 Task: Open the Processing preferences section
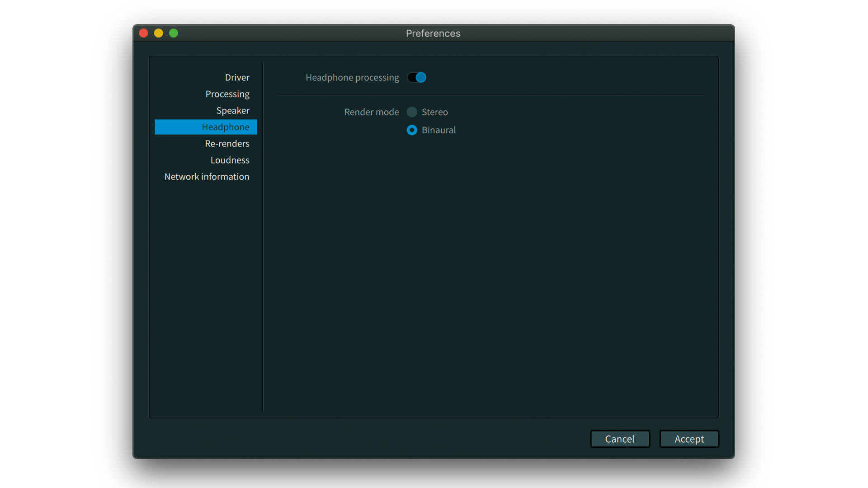pos(227,94)
